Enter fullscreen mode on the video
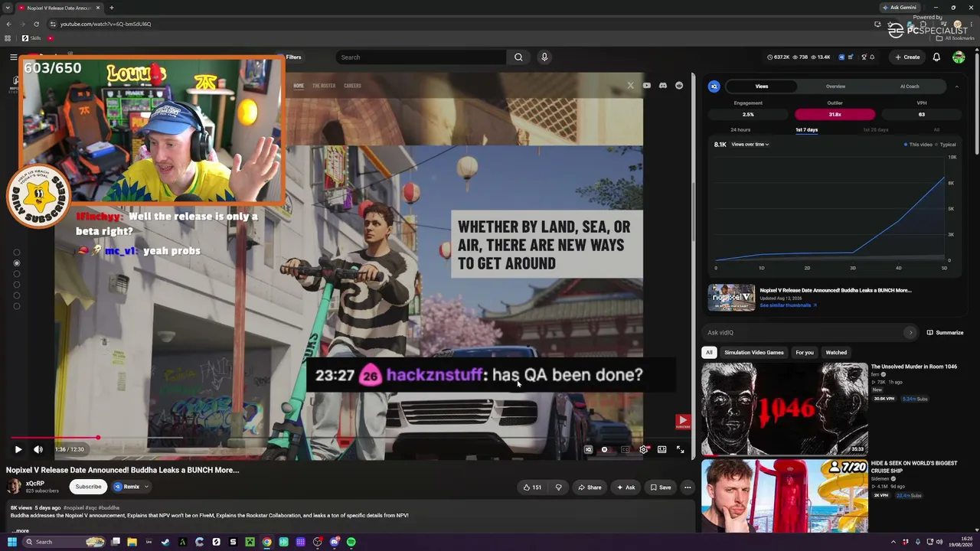 click(x=680, y=450)
